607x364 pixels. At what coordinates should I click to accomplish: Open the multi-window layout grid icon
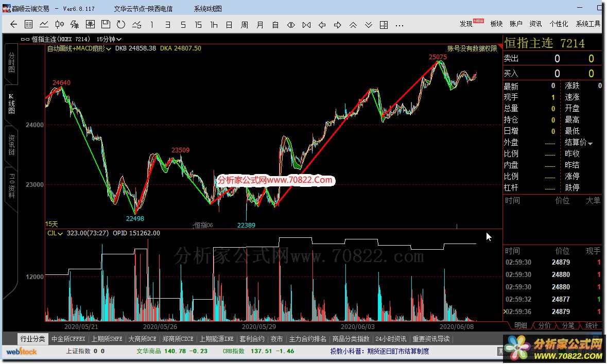point(384,25)
